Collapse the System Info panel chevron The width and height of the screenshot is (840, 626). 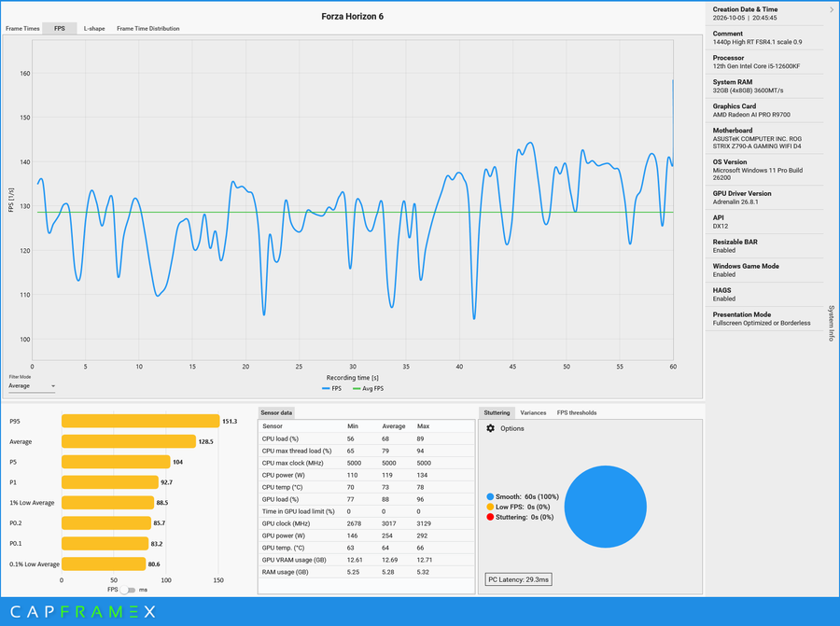(x=832, y=9)
